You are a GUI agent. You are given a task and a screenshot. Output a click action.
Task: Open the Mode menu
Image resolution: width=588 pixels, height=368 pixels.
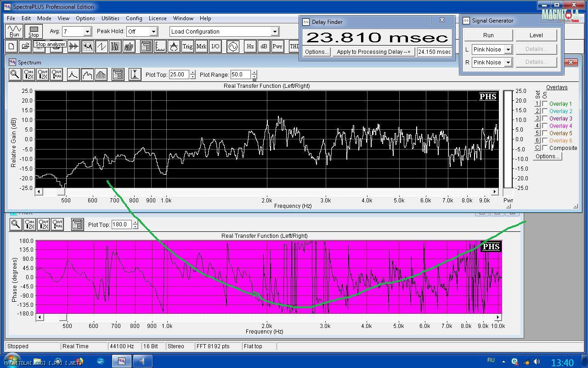(x=44, y=18)
